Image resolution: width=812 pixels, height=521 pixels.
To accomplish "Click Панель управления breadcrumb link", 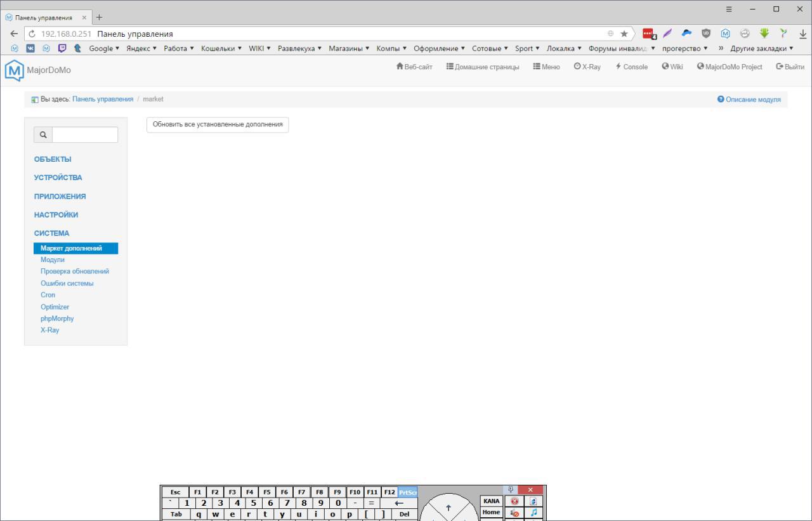I will click(103, 99).
